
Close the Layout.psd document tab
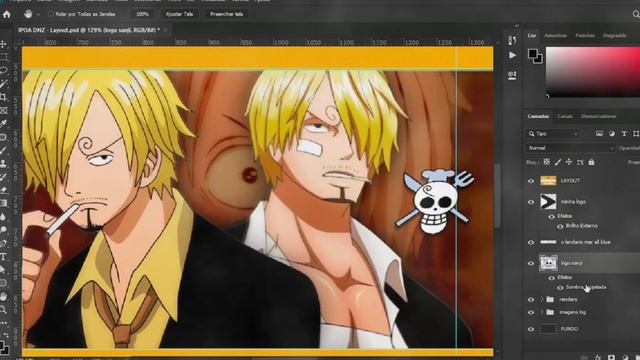click(165, 30)
